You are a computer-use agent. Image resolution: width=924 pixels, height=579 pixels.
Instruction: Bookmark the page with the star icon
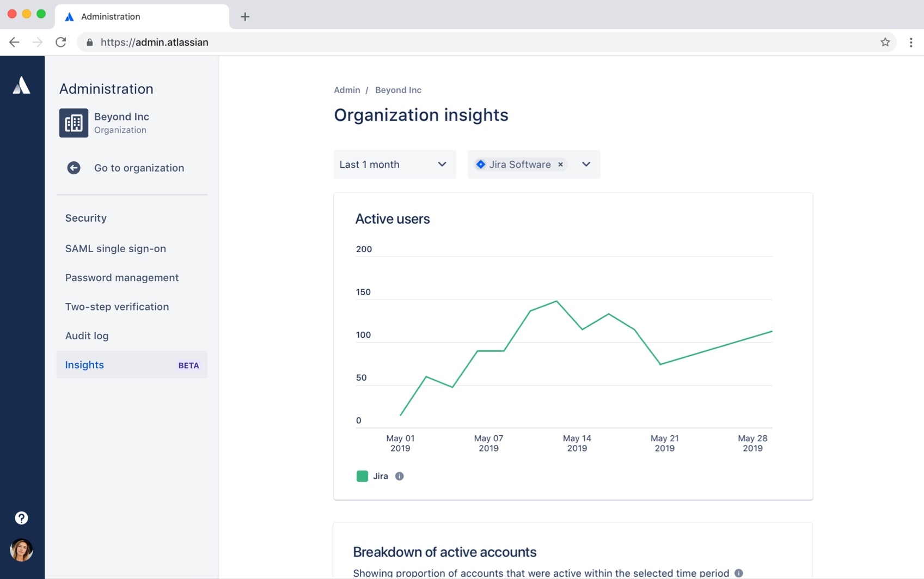point(885,42)
